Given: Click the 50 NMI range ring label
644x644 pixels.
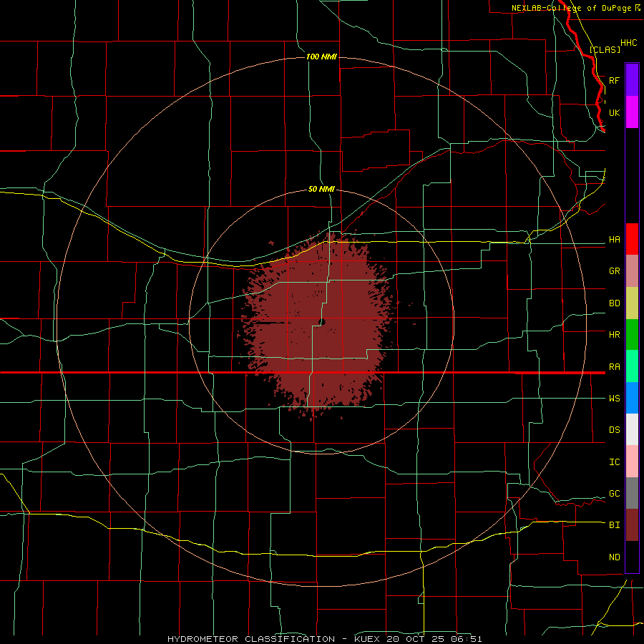Looking at the screenshot, I should click(321, 190).
